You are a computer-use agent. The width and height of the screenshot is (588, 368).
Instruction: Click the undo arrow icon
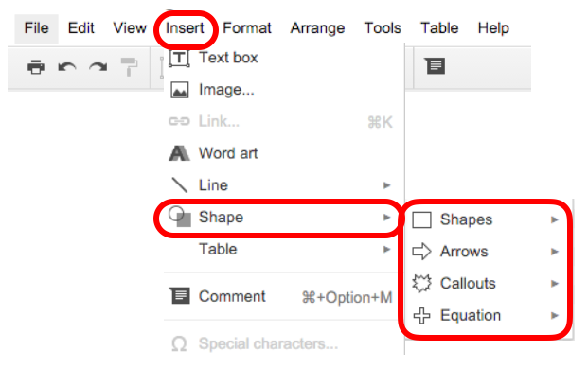click(x=67, y=67)
